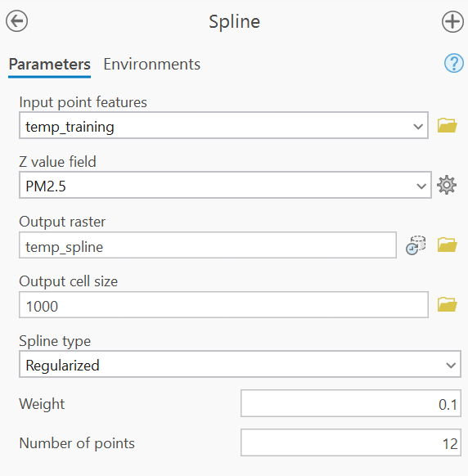Open the blue help question mark
Screen dimensions: 468x476
(x=454, y=63)
